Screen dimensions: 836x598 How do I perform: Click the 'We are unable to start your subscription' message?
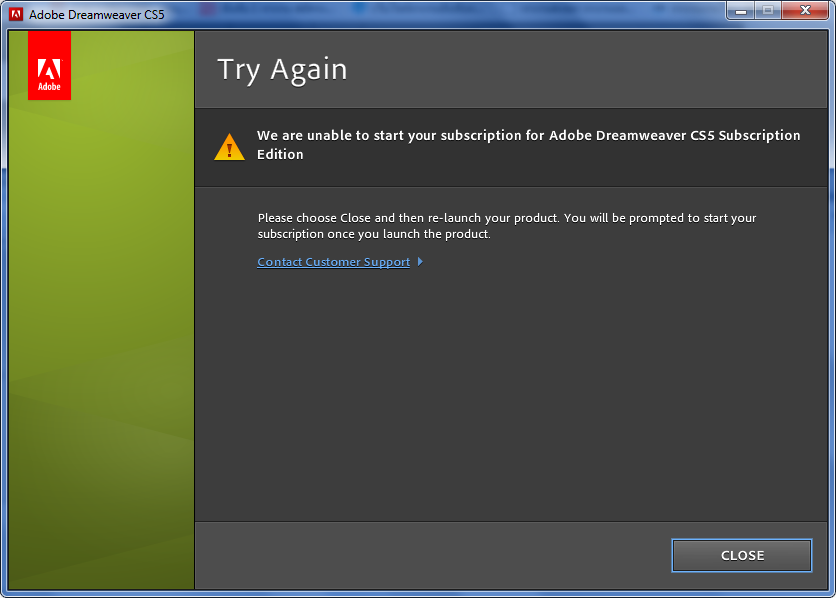[528, 144]
